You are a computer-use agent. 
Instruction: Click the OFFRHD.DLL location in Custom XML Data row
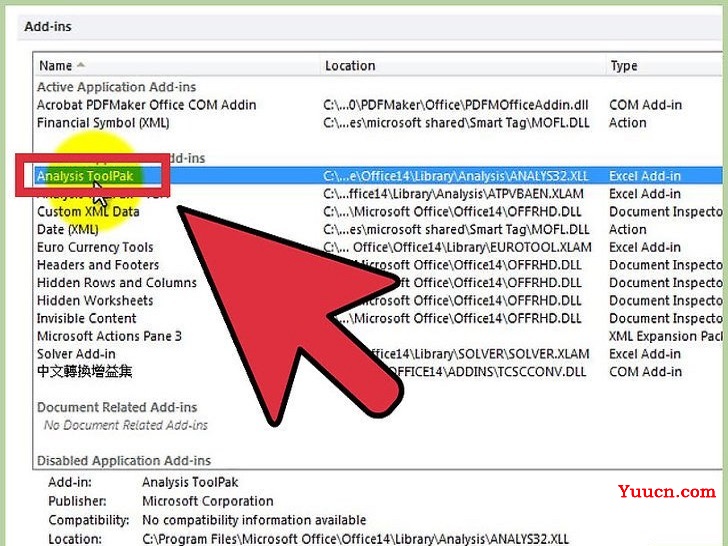452,212
